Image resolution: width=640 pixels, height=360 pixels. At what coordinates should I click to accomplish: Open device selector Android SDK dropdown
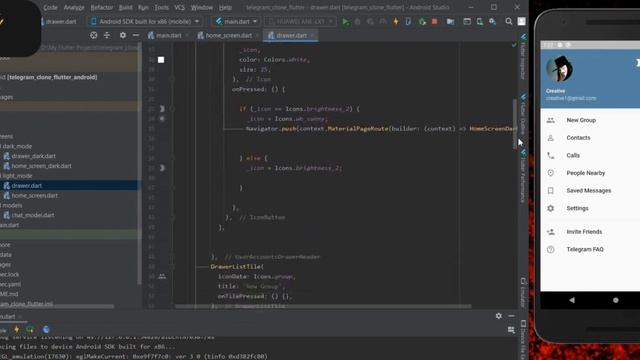coord(145,21)
